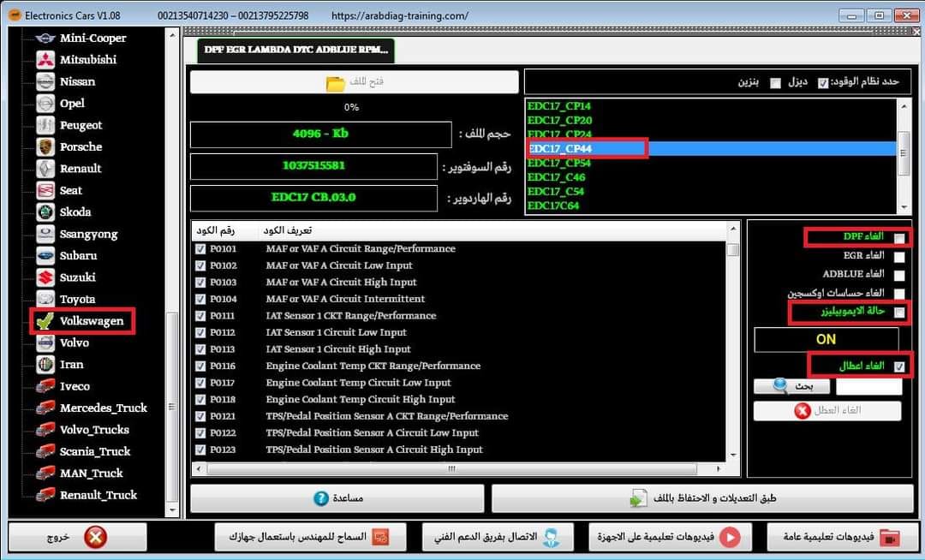
Task: Click the Renault_Truck truck icon
Action: tap(45, 495)
